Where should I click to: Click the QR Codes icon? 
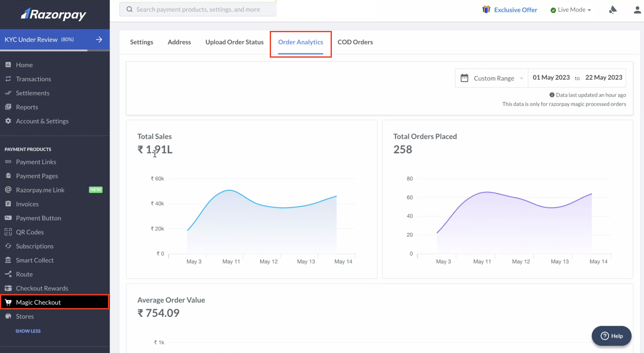point(8,232)
